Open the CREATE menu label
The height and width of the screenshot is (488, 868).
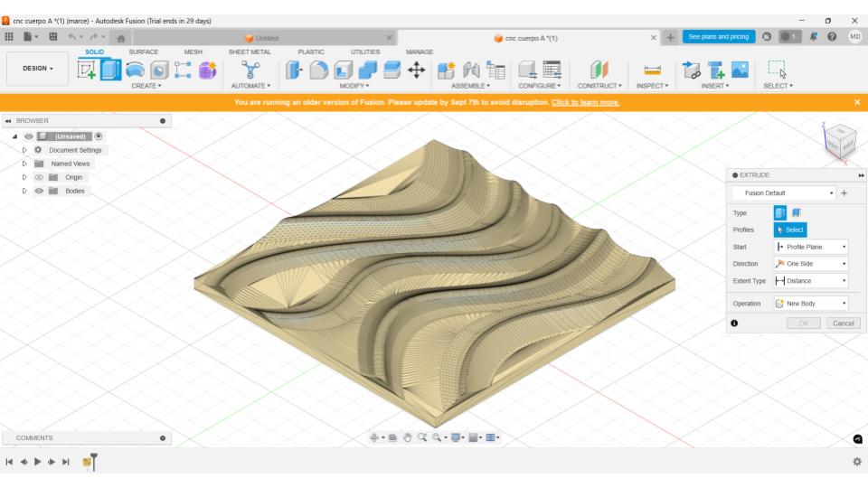(x=146, y=86)
